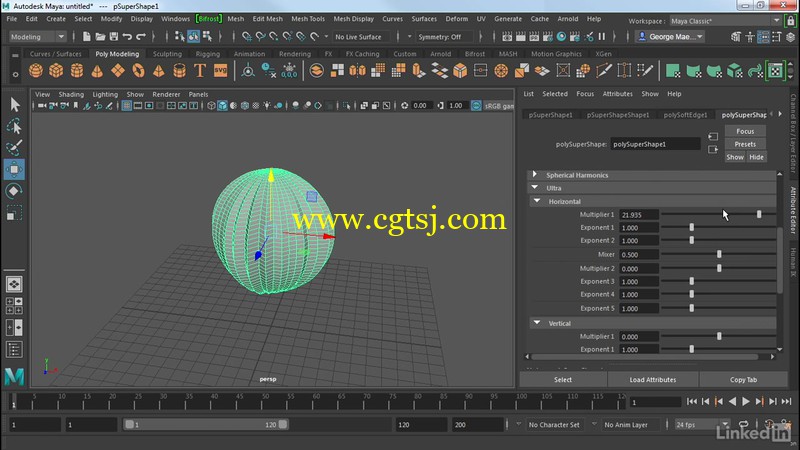Expand the Spherical Harmonics section
800x450 pixels.
point(535,174)
